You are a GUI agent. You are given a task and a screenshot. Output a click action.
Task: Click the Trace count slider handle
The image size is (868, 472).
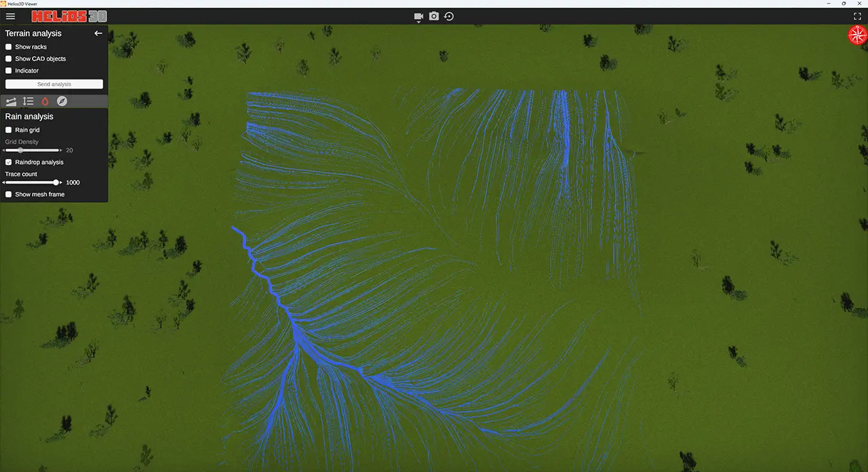click(56, 182)
